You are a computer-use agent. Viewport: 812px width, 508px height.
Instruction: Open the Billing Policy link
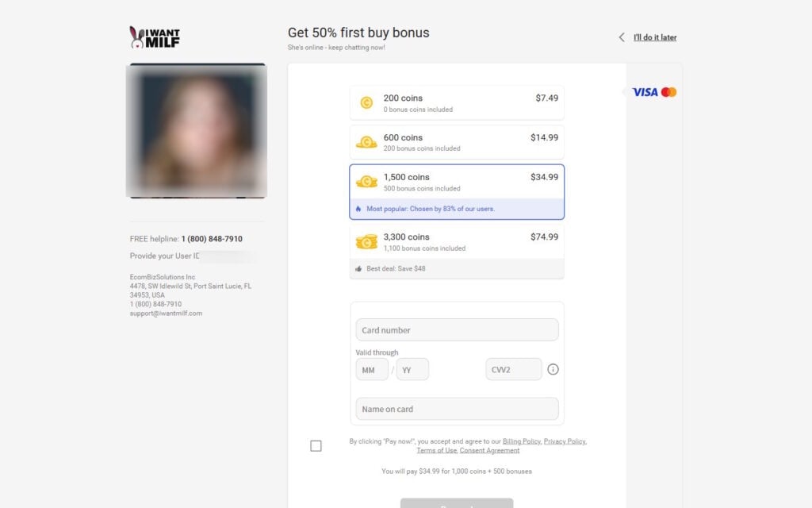pyautogui.click(x=522, y=441)
